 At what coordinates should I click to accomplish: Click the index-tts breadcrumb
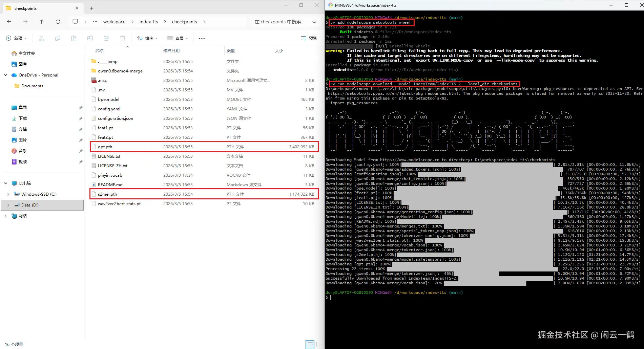click(149, 22)
